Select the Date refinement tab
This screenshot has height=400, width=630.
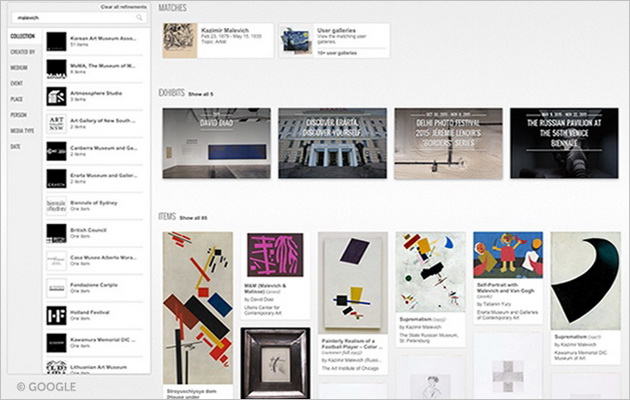coord(16,147)
